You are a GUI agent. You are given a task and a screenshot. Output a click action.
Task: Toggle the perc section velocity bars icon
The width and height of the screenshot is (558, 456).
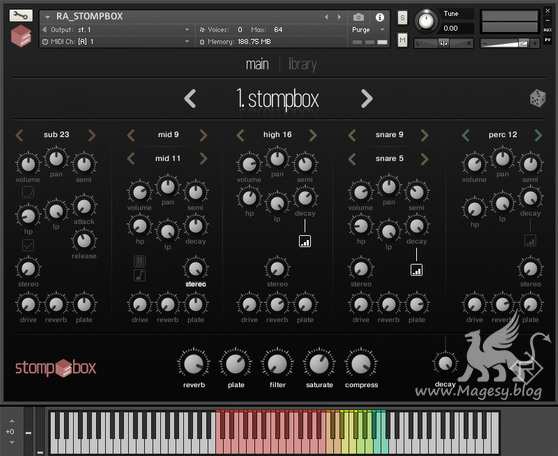pyautogui.click(x=530, y=241)
